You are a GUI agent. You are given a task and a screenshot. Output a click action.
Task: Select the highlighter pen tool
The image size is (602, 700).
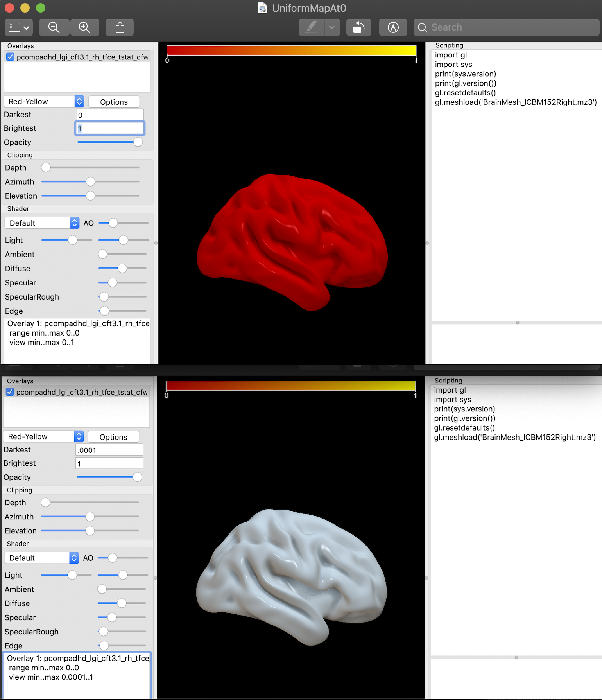[312, 27]
